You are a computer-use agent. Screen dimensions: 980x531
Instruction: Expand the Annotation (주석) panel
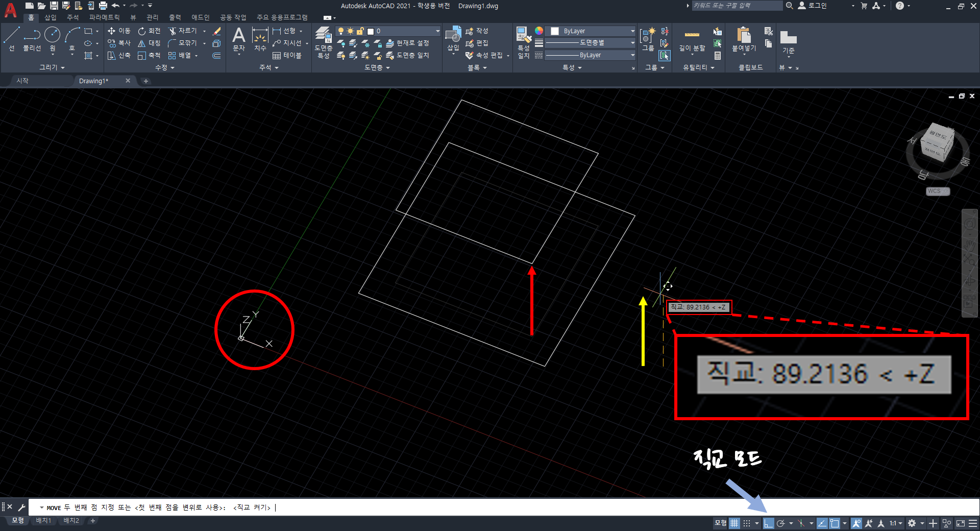point(268,67)
